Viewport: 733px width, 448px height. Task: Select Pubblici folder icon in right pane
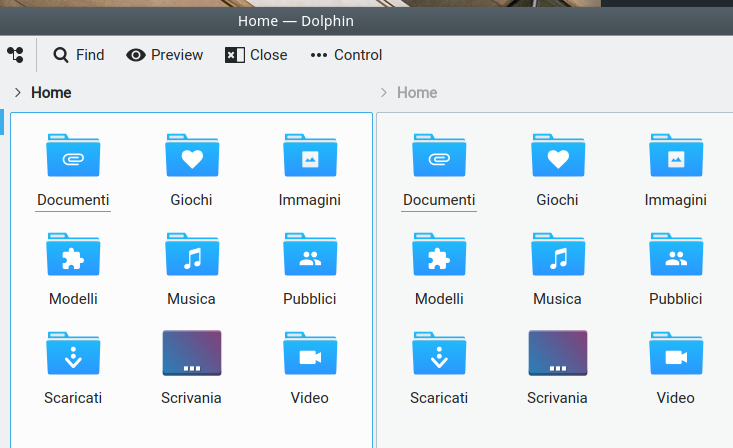(x=676, y=255)
